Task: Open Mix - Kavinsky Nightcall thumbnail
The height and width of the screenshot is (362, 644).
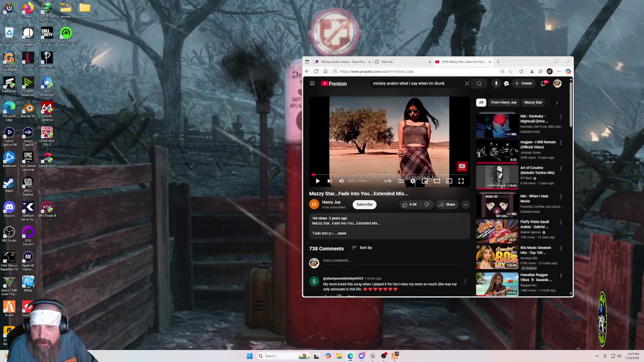Action: (x=497, y=125)
